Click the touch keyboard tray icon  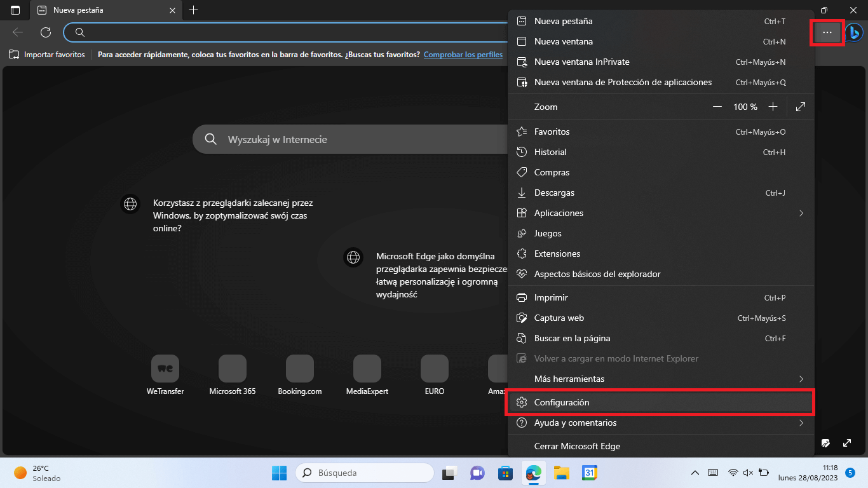713,473
